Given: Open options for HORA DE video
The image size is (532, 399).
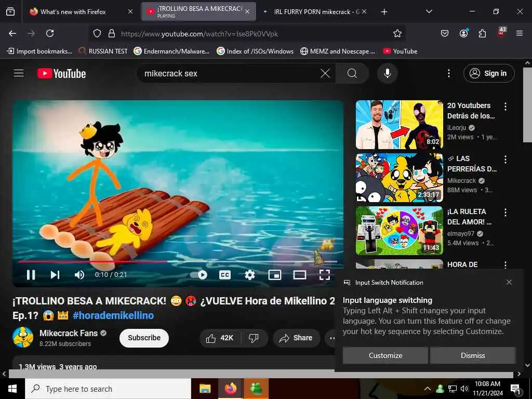Looking at the screenshot, I should pyautogui.click(x=505, y=264).
